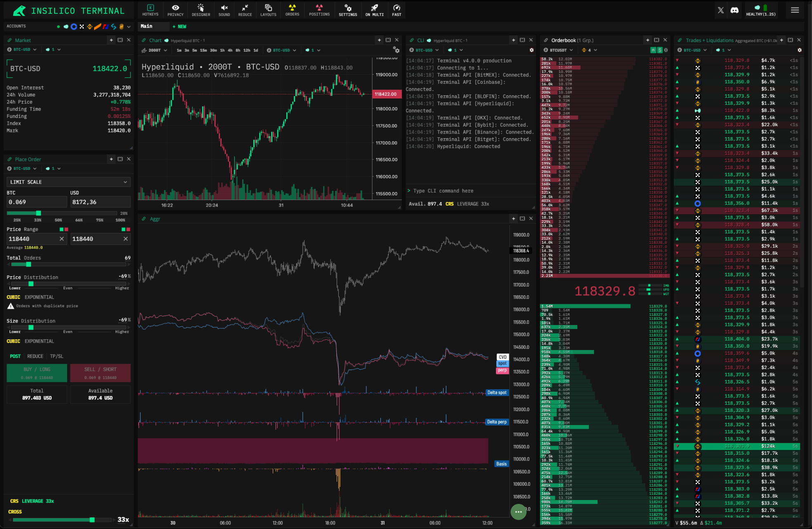The height and width of the screenshot is (529, 812).
Task: Add a new layout tab with NEW
Action: (x=179, y=26)
